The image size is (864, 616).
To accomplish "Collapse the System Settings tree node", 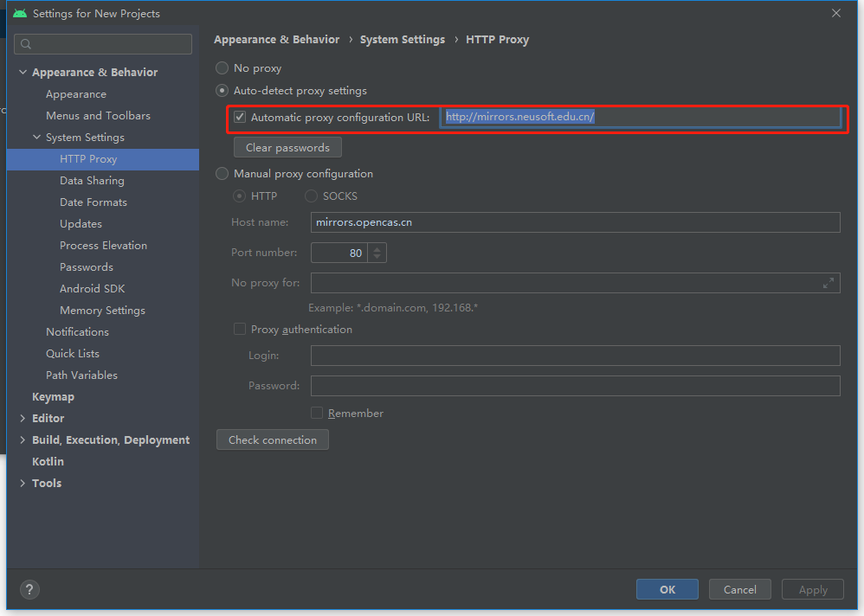I will 36,138.
